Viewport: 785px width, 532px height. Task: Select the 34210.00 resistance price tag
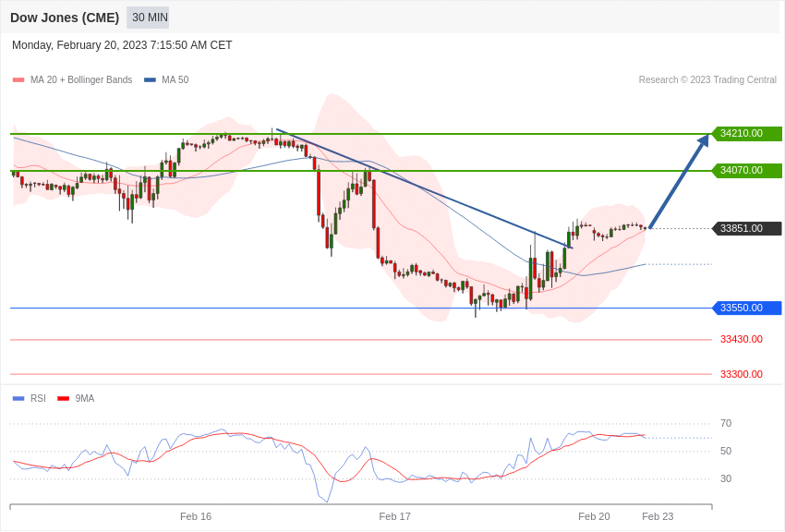[747, 134]
